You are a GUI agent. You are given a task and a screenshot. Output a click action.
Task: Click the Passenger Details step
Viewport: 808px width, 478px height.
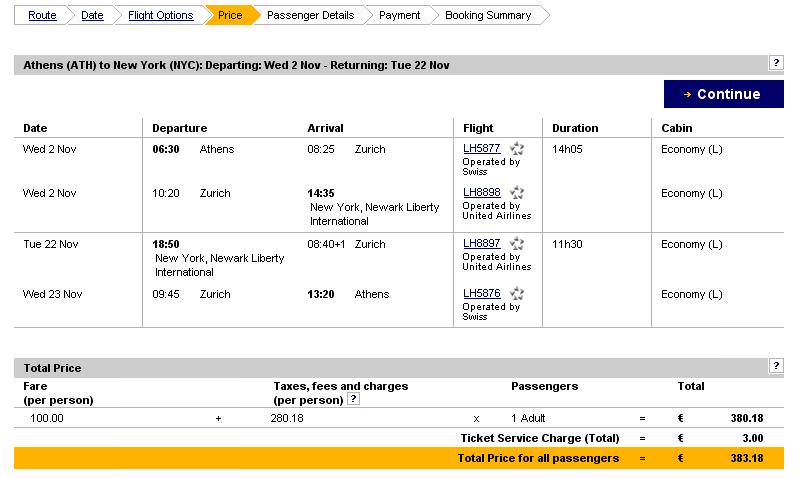310,15
